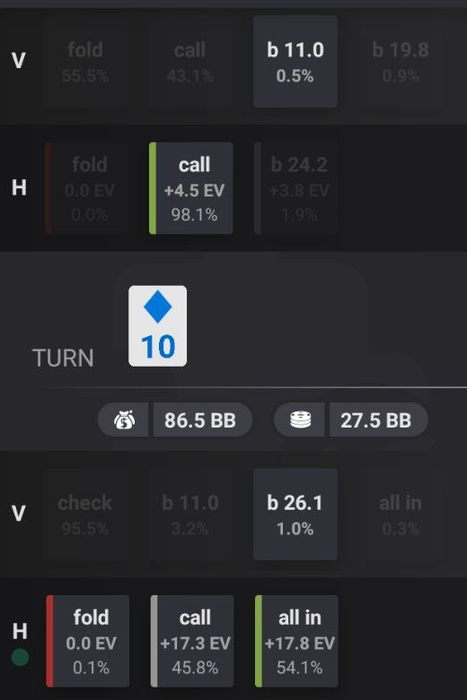
Task: Select hero's all in +17.8 EV
Action: [x=296, y=641]
